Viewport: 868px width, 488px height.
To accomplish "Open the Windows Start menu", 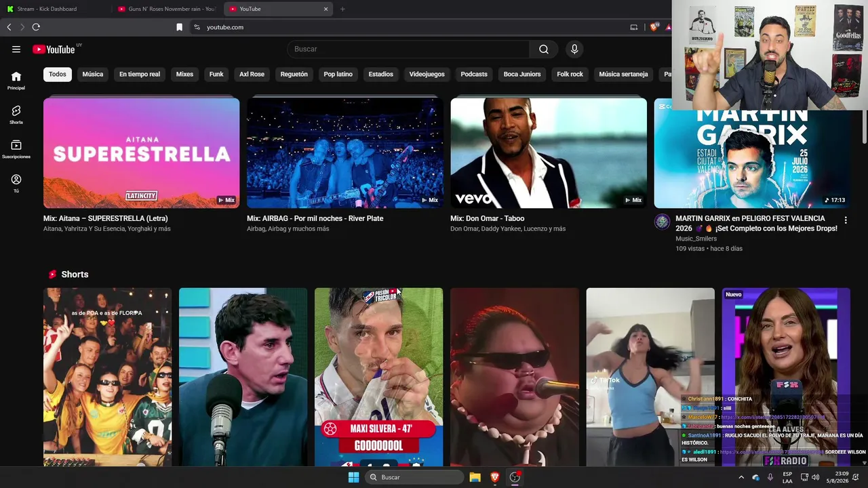I will [353, 477].
